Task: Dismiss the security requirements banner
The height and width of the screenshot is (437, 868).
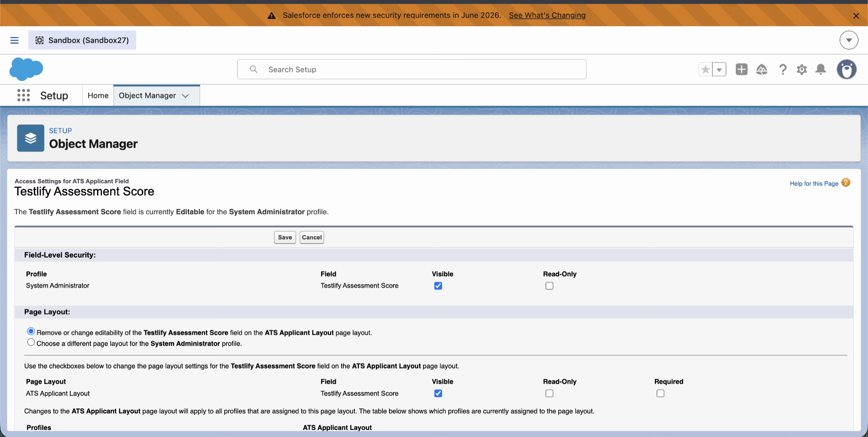Action: 856,16
